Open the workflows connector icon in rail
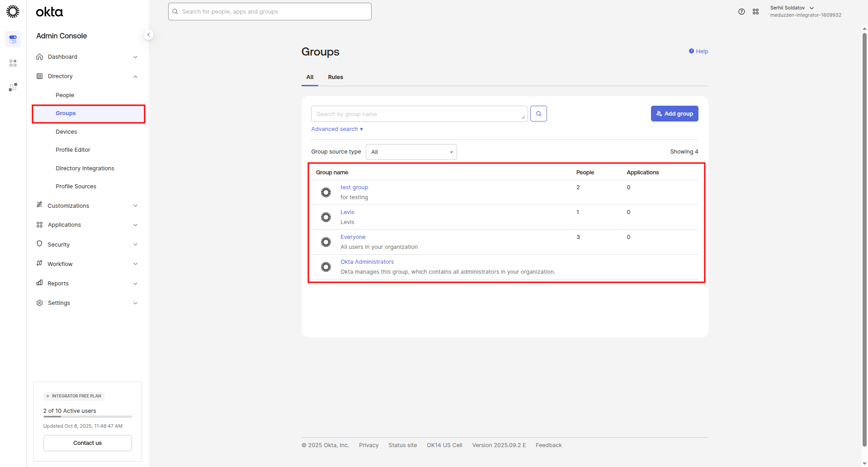868x467 pixels. (13, 87)
